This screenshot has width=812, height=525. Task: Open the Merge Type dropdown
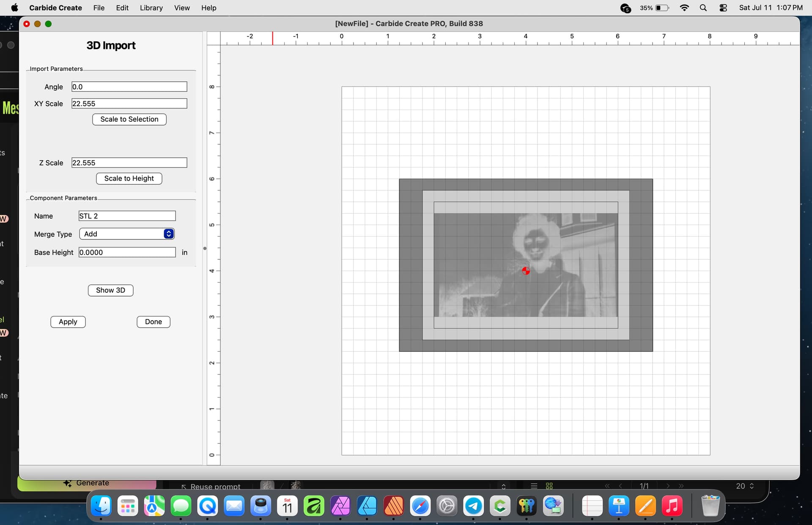tap(127, 234)
